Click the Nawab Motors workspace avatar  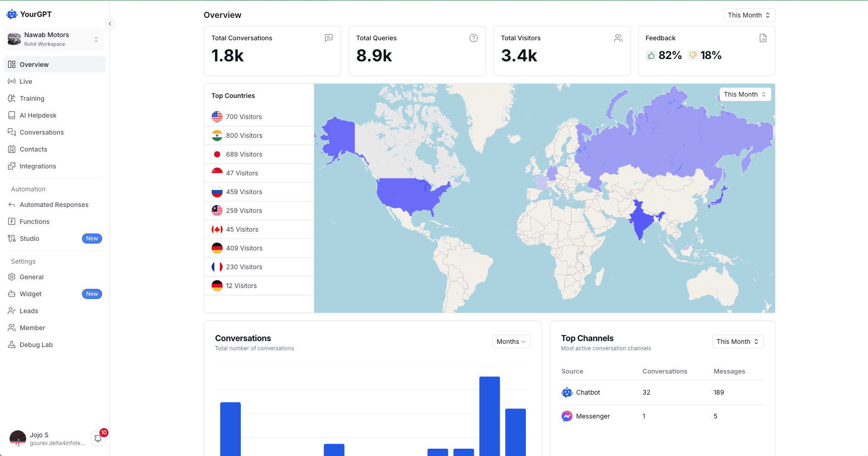click(14, 39)
